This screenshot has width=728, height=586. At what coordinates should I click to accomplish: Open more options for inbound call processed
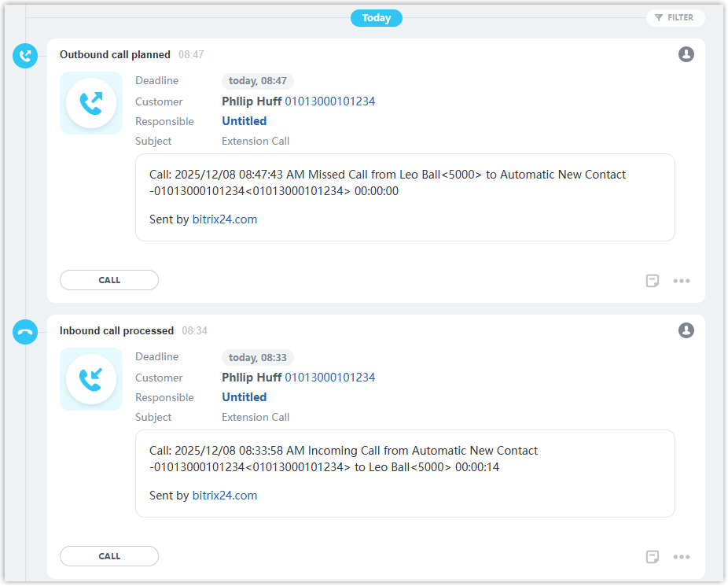[x=682, y=557]
